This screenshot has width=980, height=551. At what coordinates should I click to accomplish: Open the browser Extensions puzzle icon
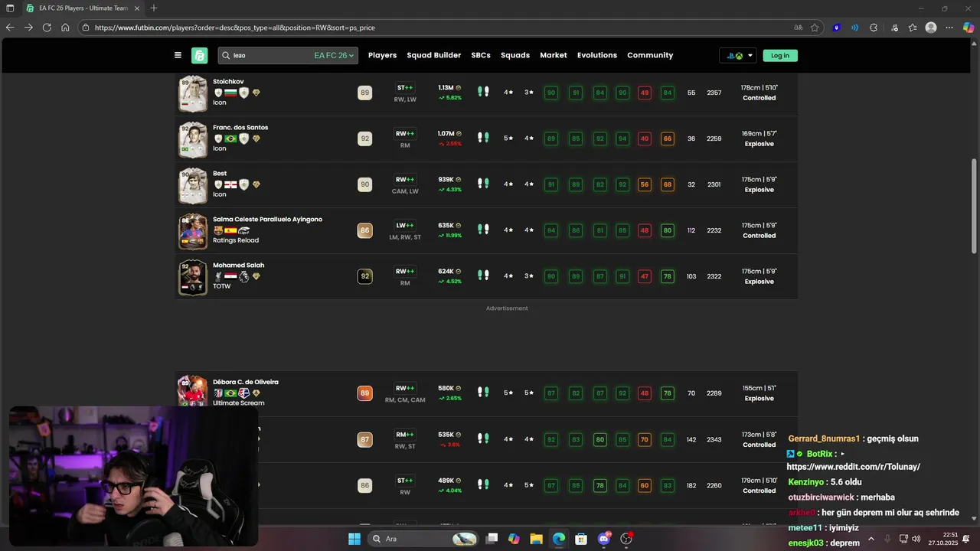click(x=874, y=28)
